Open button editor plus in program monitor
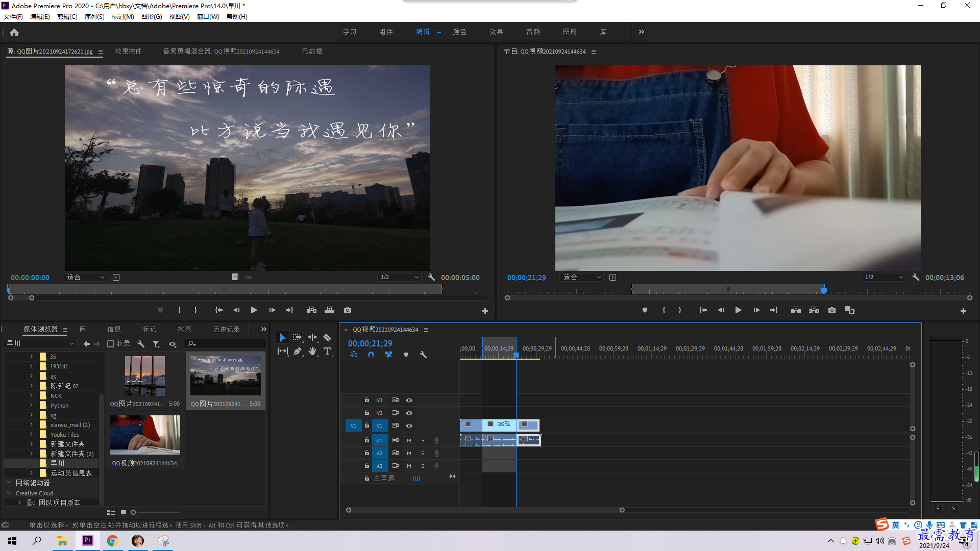The width and height of the screenshot is (980, 551). pos(963,311)
